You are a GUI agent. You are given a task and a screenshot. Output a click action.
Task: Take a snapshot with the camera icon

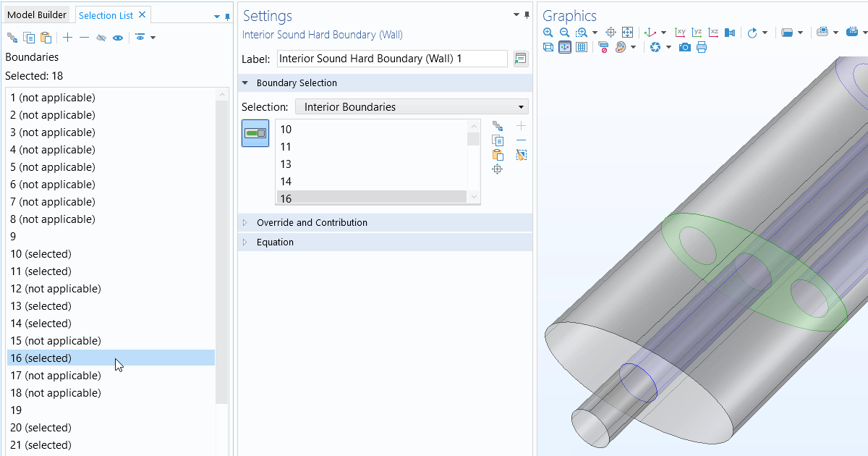point(684,48)
